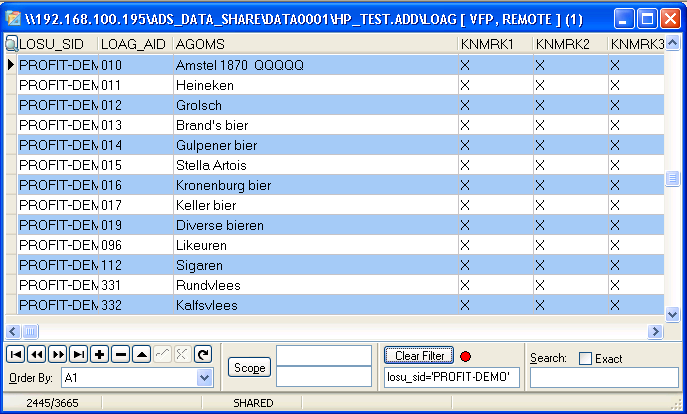
Task: Tick the Exact search checkbox
Action: coord(585,358)
